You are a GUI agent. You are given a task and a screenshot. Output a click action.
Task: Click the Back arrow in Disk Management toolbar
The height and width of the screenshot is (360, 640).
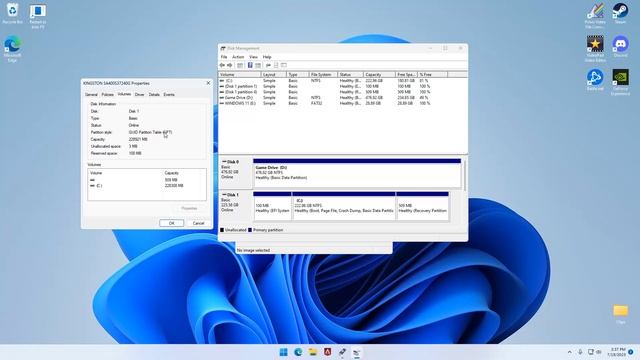[x=222, y=65]
